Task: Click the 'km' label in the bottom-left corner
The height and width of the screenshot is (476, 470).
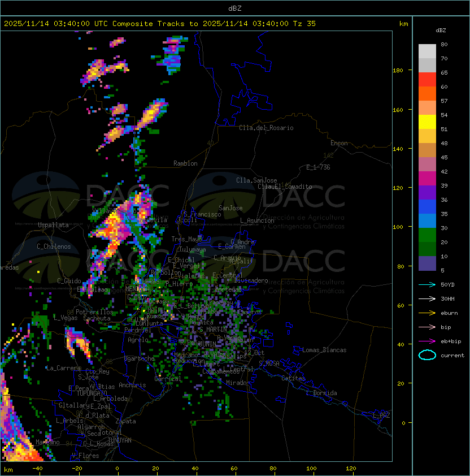Action: 8,470
